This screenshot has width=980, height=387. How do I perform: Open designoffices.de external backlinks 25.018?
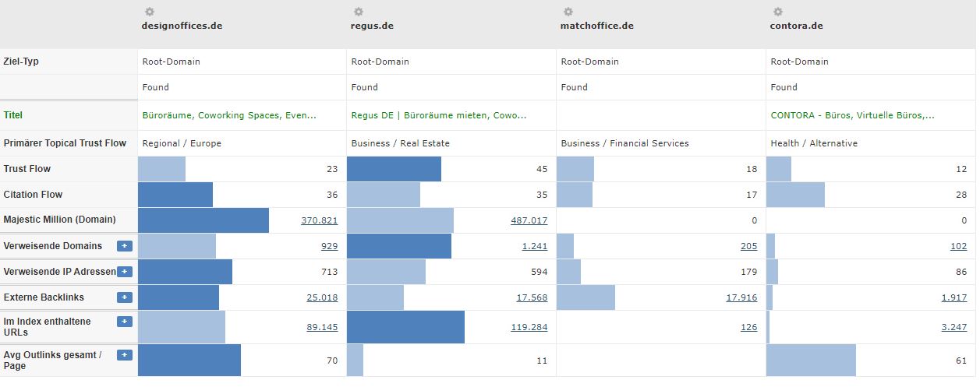322,297
